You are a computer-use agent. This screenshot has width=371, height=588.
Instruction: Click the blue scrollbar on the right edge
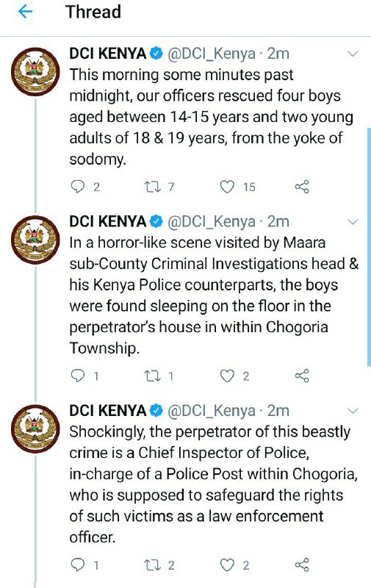point(369,247)
